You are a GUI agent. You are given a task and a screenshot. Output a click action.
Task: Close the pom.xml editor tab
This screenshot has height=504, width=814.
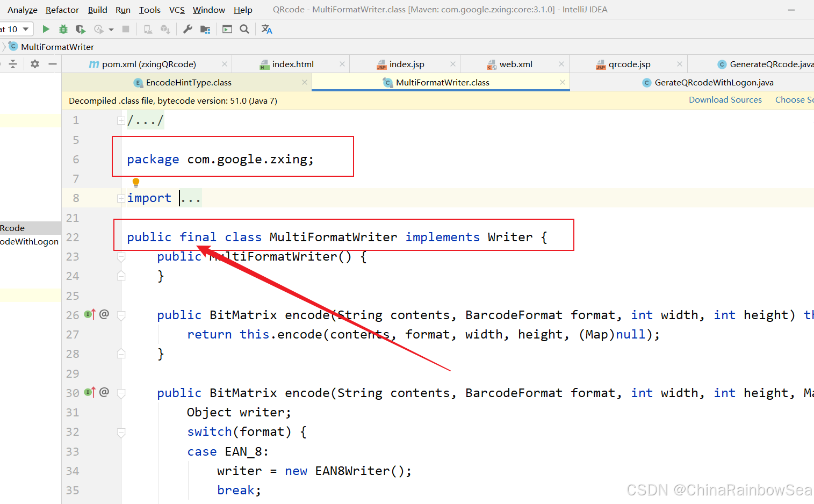tap(225, 64)
